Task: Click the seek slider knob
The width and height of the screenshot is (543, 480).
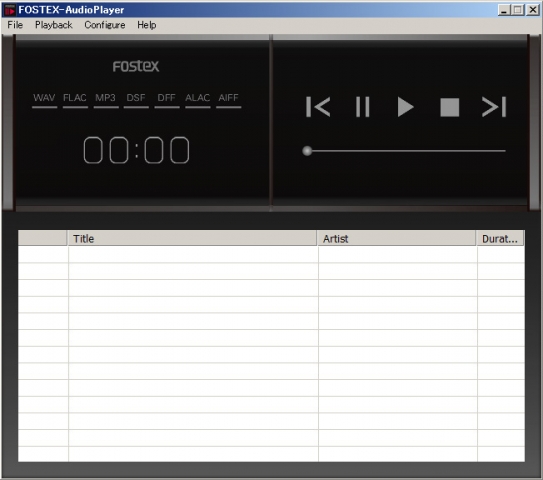Action: pyautogui.click(x=307, y=151)
